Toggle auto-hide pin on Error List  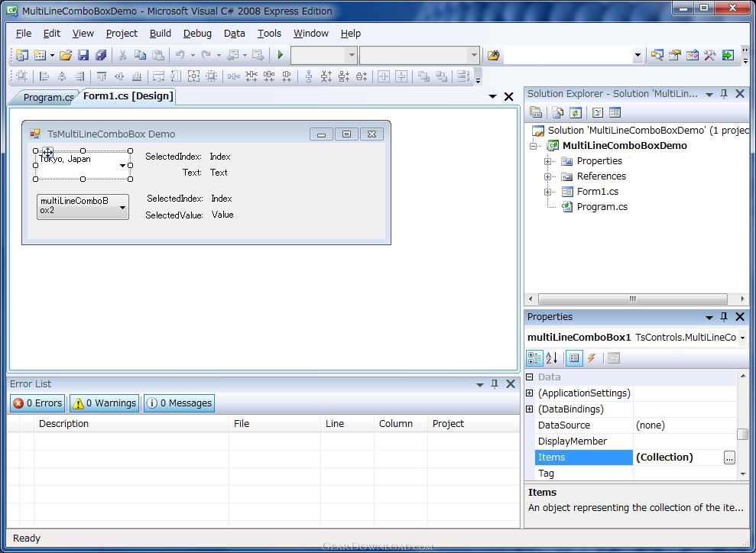pos(495,384)
